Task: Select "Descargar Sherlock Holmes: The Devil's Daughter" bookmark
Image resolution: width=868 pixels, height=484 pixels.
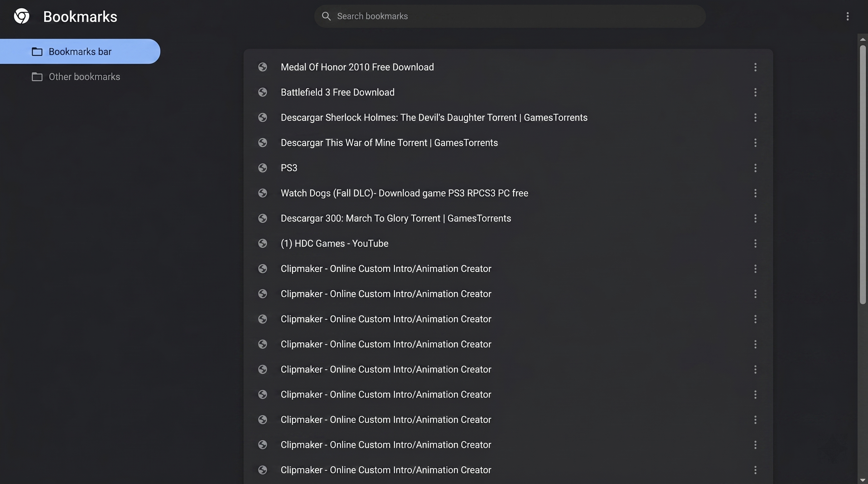Action: (434, 118)
